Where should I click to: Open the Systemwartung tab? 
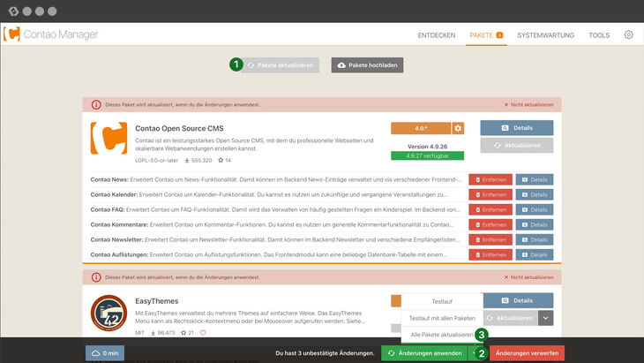545,35
